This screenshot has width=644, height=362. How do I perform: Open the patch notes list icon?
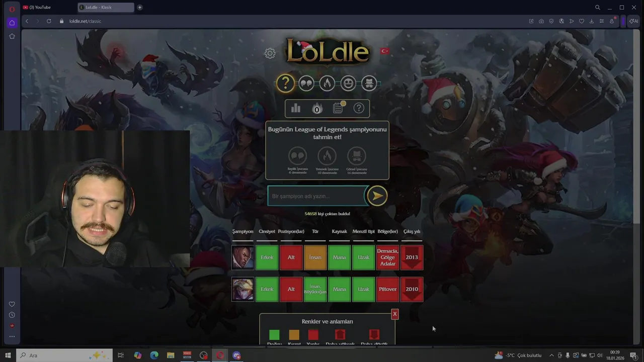(338, 108)
